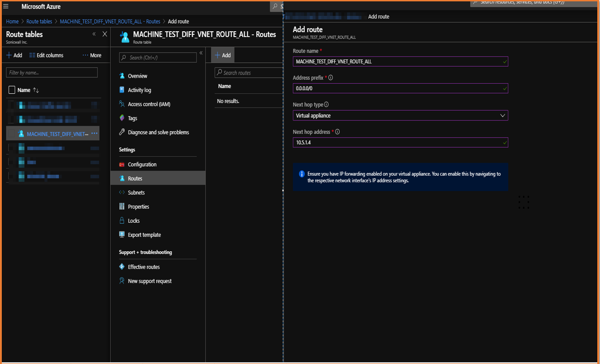Select the Routes menu item
This screenshot has width=600, height=364.
[x=158, y=178]
